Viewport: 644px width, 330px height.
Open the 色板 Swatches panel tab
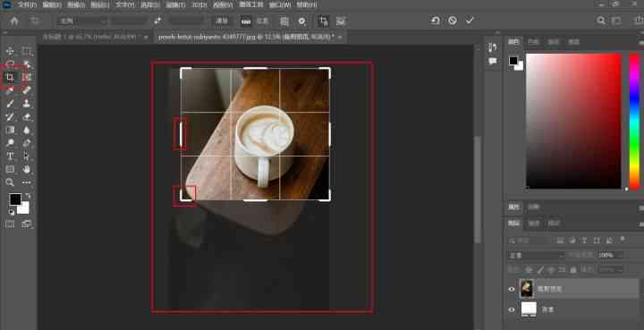click(533, 42)
